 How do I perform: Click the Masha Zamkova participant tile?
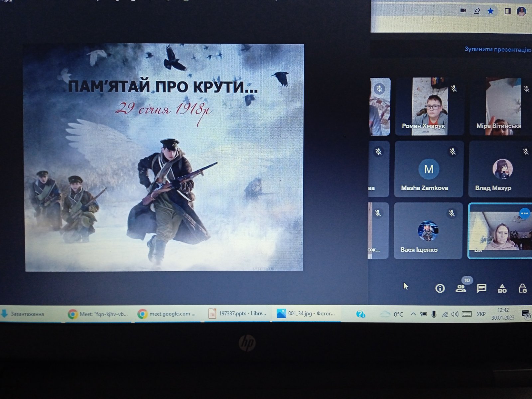[x=429, y=169]
